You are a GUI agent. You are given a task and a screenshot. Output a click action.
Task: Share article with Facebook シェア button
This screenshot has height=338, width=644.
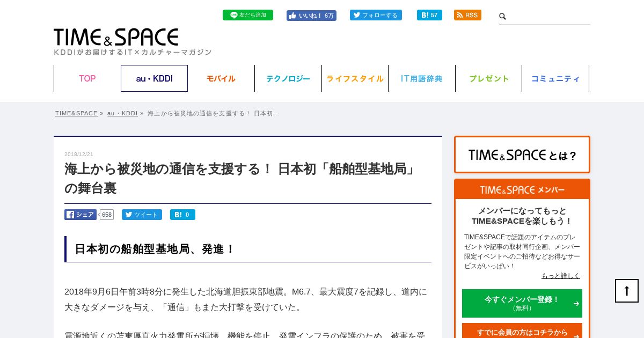80,215
